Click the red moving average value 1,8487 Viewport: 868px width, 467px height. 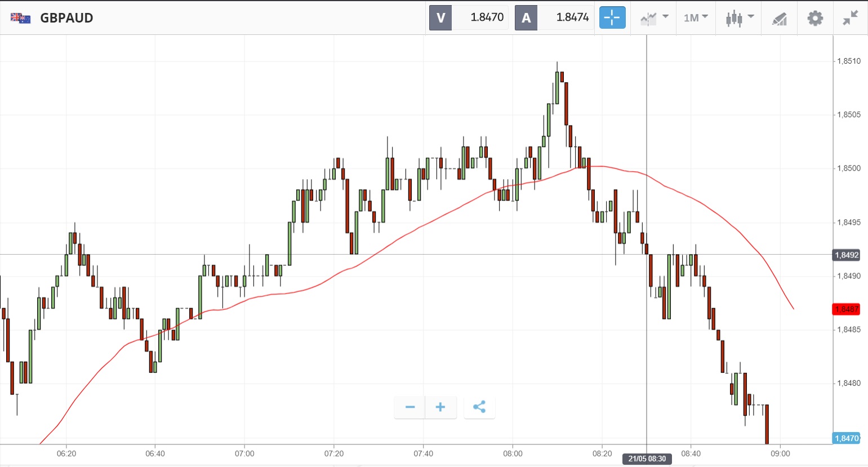(847, 309)
